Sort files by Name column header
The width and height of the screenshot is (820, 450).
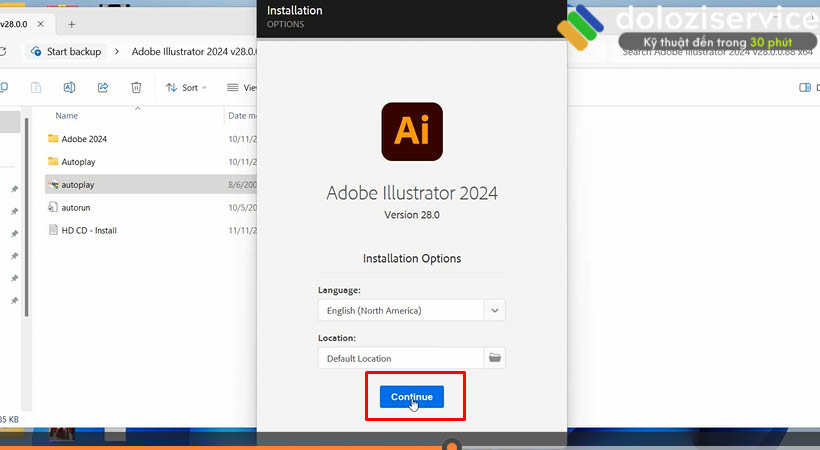pos(67,116)
